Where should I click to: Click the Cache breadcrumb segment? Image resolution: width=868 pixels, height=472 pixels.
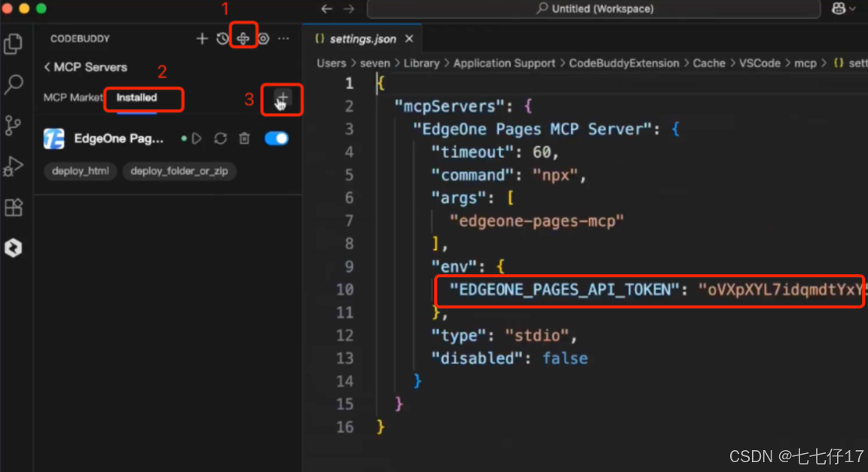(708, 63)
